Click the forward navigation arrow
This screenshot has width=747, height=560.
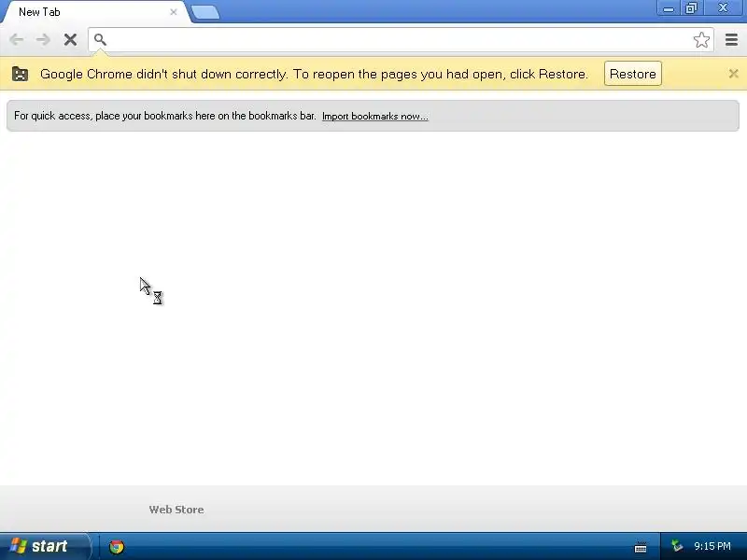tap(43, 39)
